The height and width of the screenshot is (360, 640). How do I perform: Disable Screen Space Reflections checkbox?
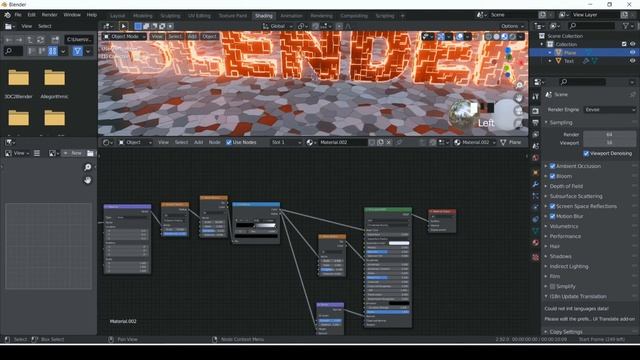(552, 206)
